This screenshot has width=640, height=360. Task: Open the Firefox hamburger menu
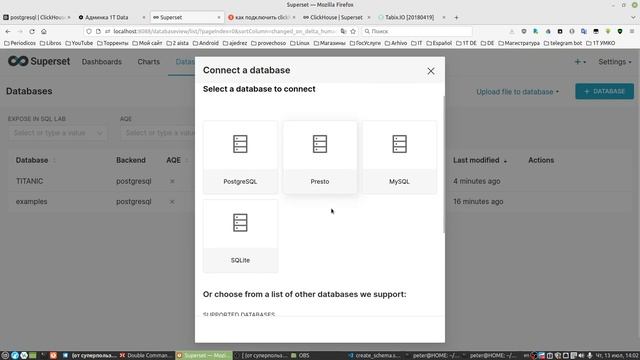(x=632, y=31)
